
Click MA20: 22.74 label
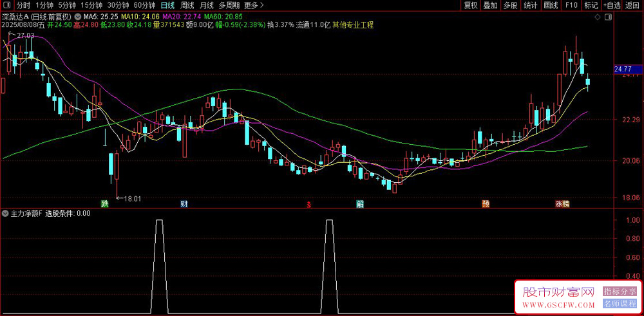pyautogui.click(x=182, y=17)
